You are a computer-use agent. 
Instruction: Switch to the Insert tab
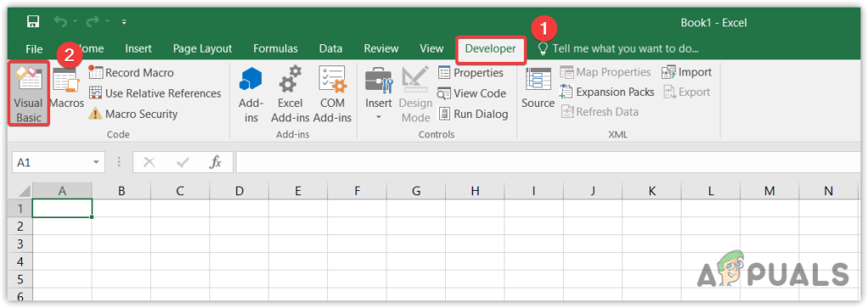[138, 48]
